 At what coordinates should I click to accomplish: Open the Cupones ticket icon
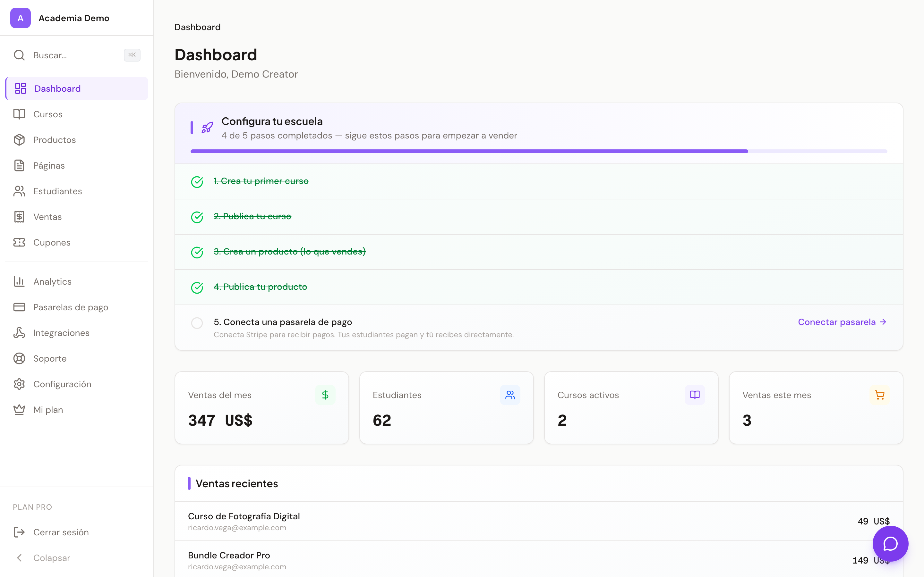click(x=20, y=242)
